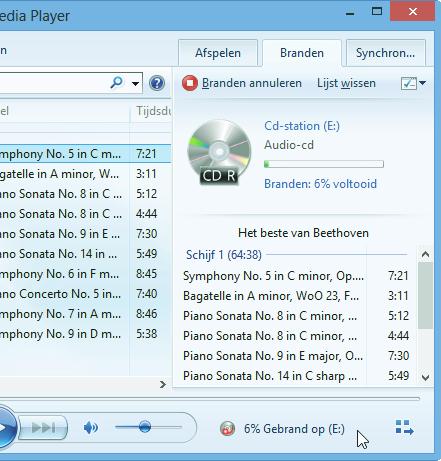Select library row with duration 7:21

(85, 154)
